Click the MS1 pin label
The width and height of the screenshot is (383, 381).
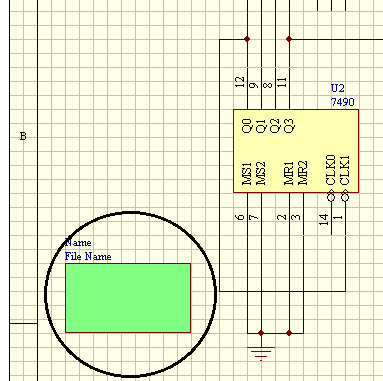tap(247, 174)
